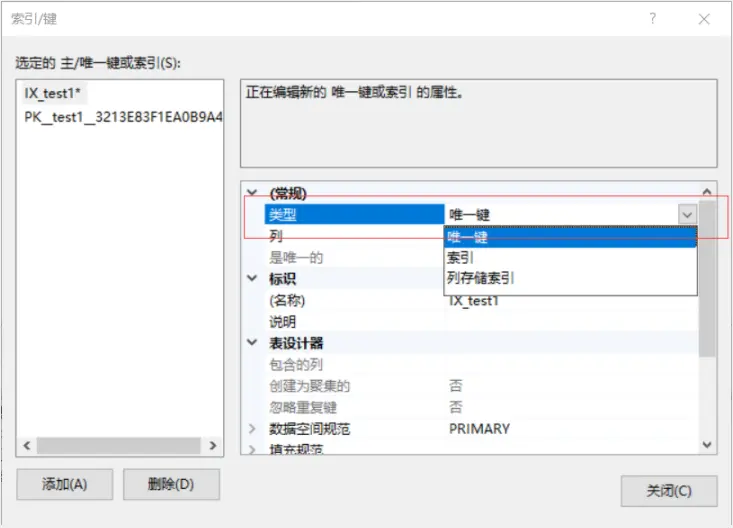The height and width of the screenshot is (528, 733).
Task: Click the 唯一键 type value field
Action: coord(561,215)
